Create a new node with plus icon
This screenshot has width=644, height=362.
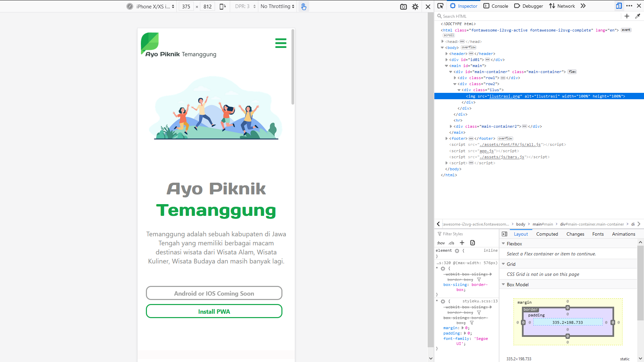tap(627, 16)
